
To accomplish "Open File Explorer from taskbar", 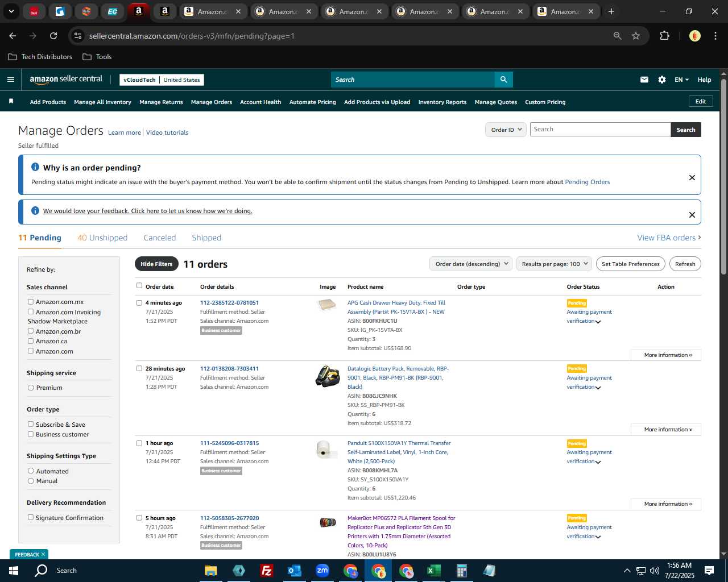I will 211,571.
